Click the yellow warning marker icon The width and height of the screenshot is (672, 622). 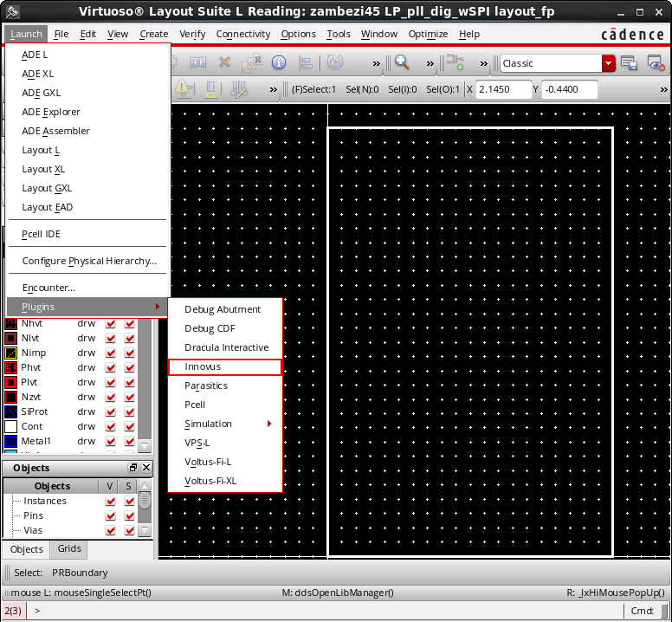pyautogui.click(x=184, y=89)
